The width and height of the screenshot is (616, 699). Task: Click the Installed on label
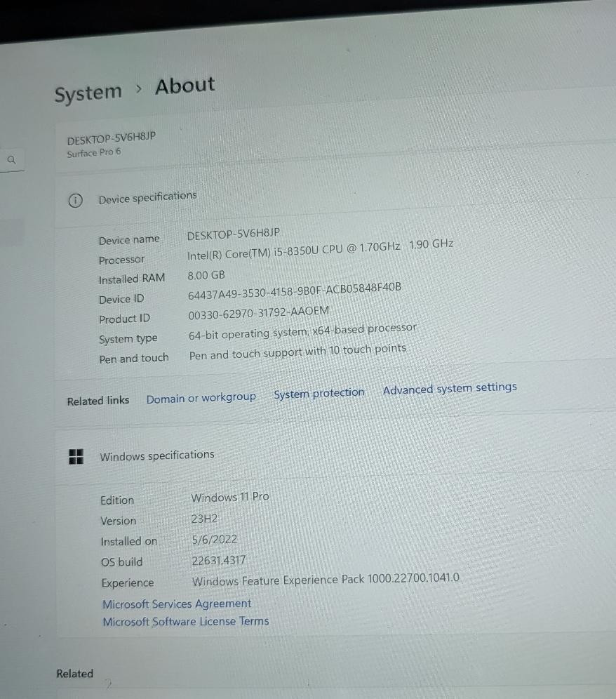(x=129, y=541)
